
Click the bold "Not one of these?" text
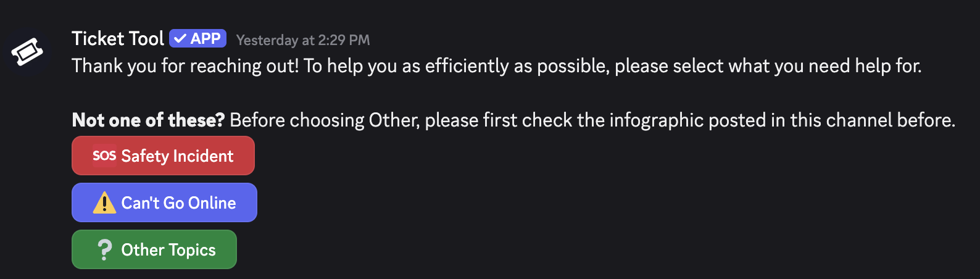pos(148,120)
